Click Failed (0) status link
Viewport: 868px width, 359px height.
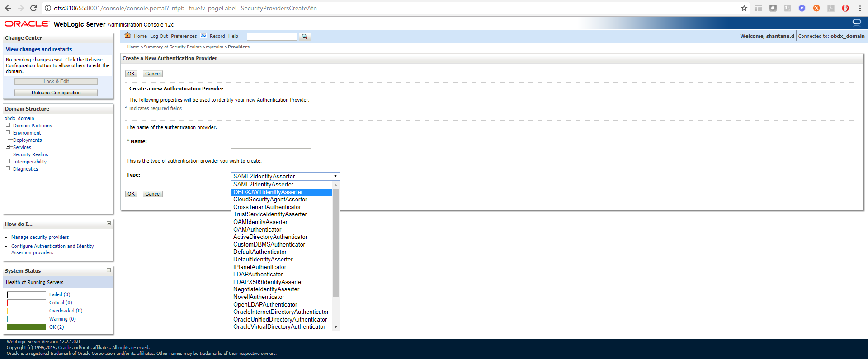pos(60,294)
